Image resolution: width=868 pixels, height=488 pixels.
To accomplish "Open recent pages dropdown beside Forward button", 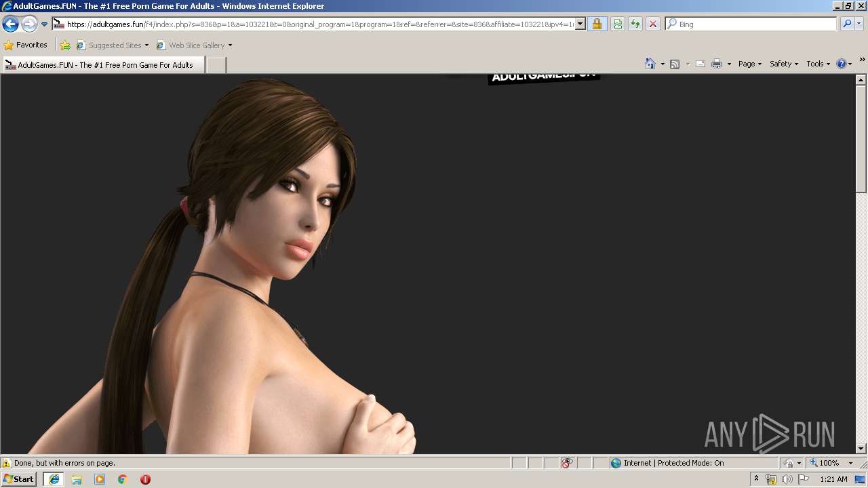I will [44, 24].
